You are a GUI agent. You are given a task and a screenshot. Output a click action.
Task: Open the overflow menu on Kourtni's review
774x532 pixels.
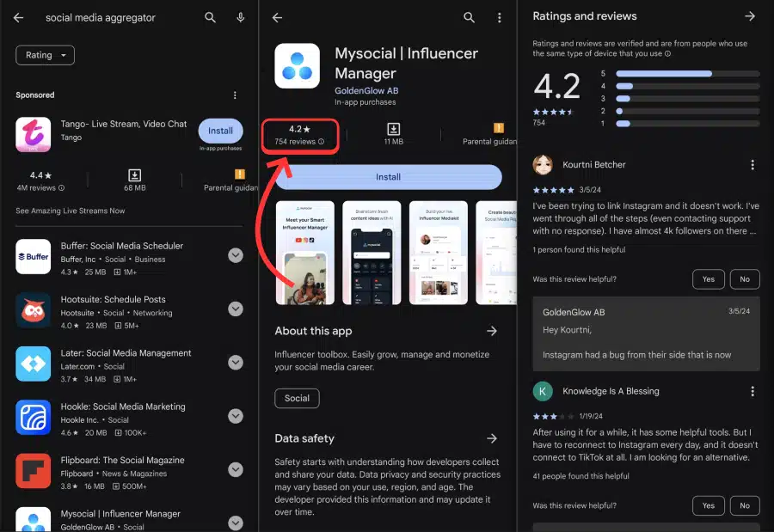click(x=752, y=164)
